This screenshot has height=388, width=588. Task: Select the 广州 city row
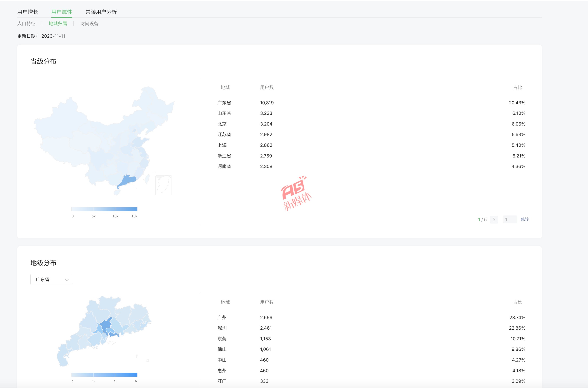[x=371, y=318]
